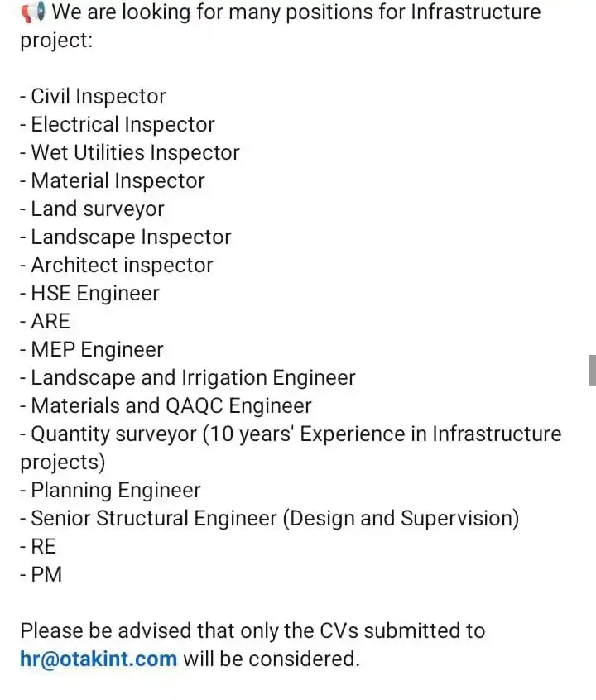The width and height of the screenshot is (596, 700).
Task: Click the 'Electrical Inspector' text line
Action: (118, 125)
